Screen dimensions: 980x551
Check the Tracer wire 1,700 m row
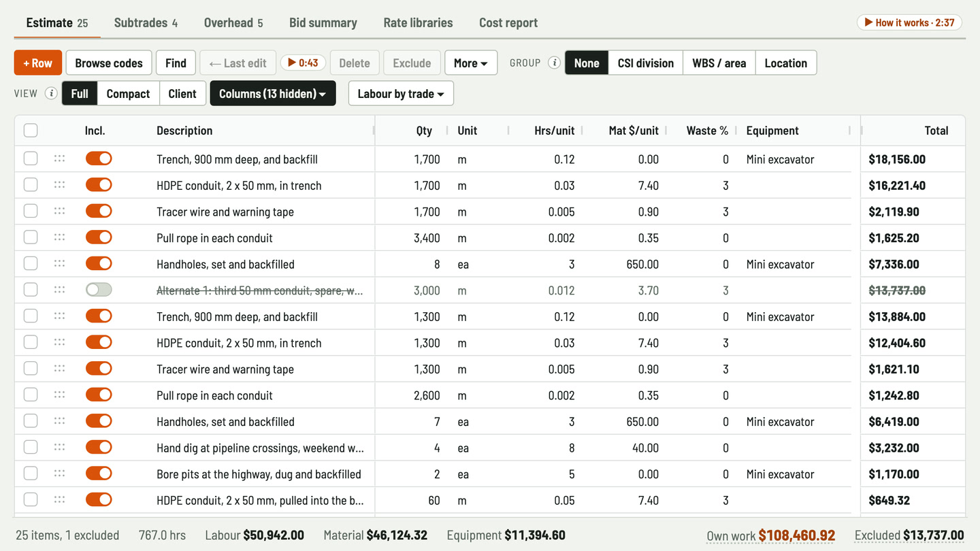tap(31, 212)
